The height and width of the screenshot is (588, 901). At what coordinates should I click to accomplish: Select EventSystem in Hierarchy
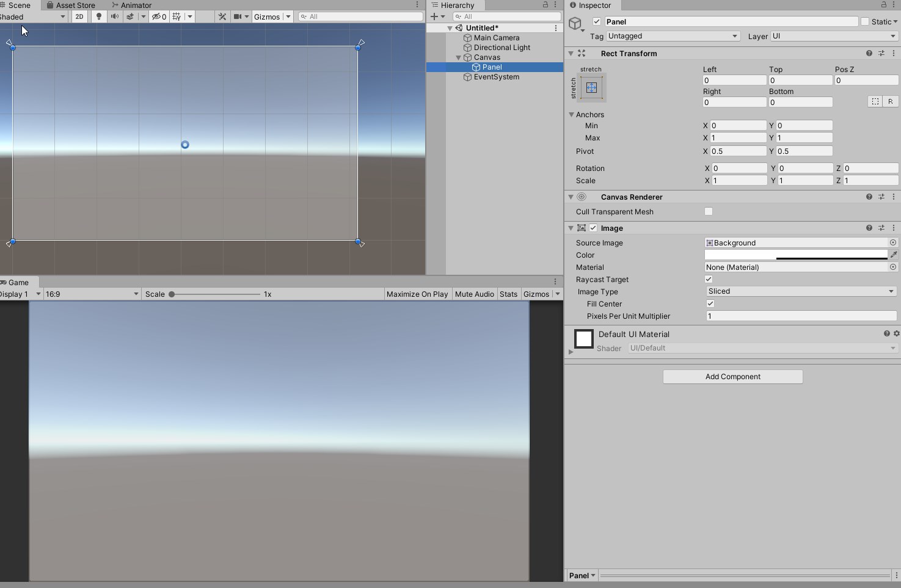tap(497, 77)
